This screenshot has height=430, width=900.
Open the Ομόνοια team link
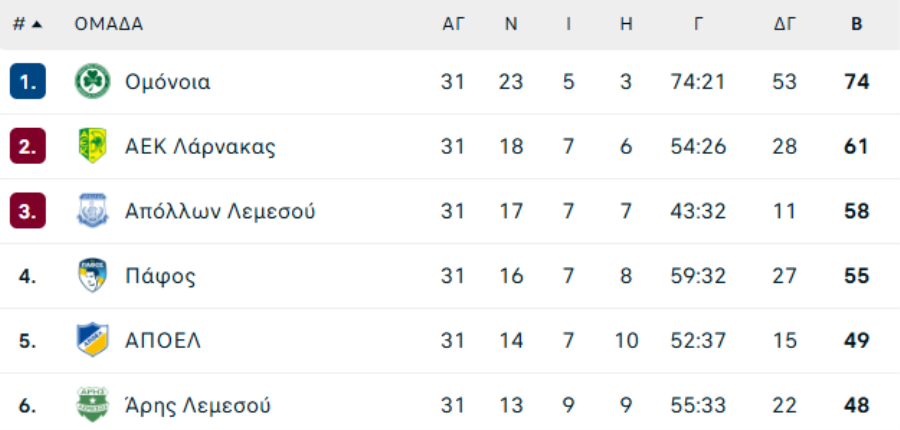pyautogui.click(x=167, y=82)
